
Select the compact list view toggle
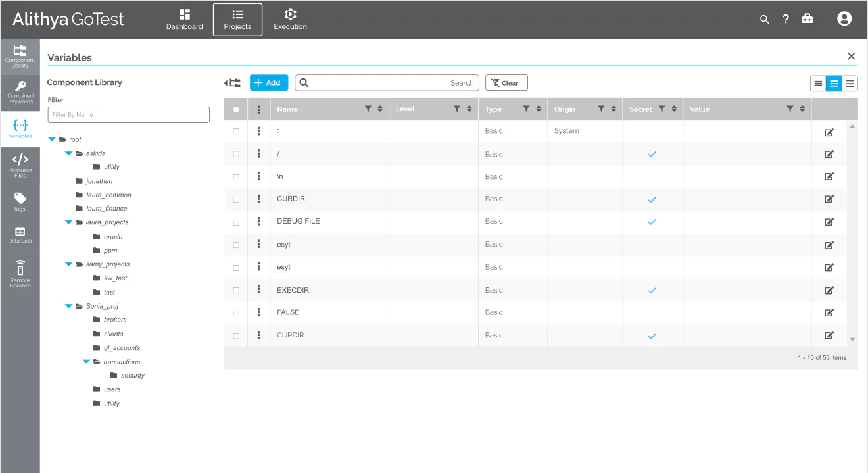[818, 84]
